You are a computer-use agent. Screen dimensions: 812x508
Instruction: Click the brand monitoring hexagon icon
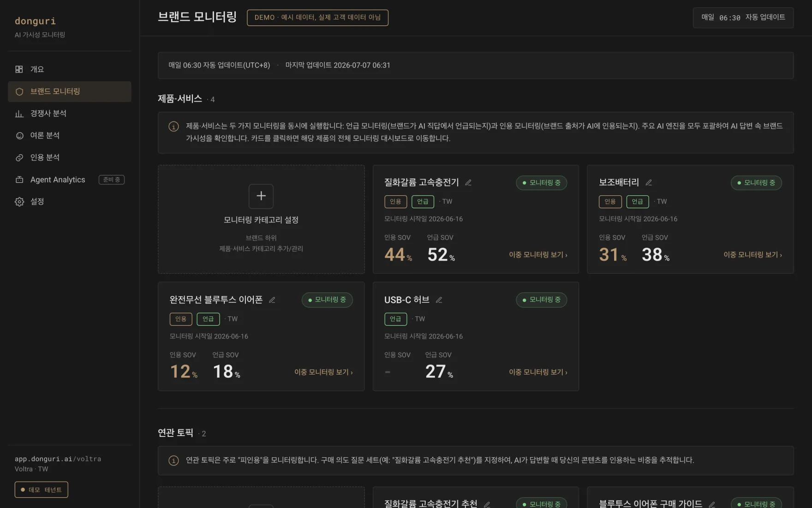(19, 91)
